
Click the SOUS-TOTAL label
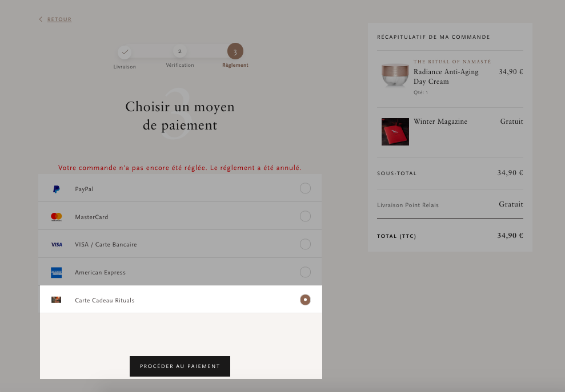396,173
